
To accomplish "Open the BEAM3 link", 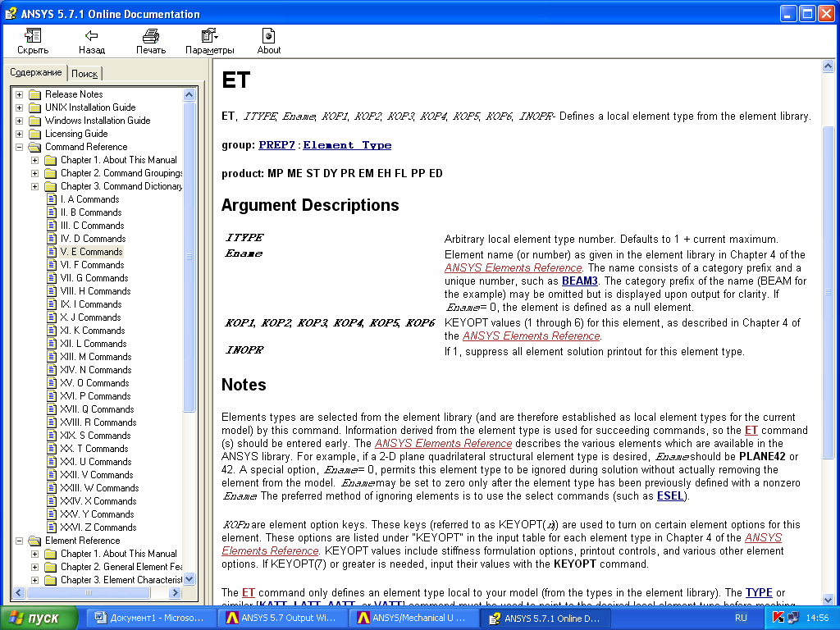I will tap(580, 281).
